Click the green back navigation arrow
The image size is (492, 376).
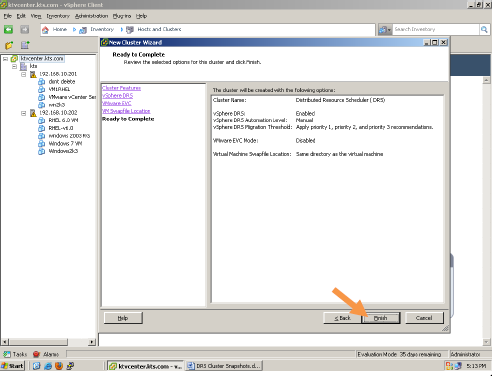point(8,29)
